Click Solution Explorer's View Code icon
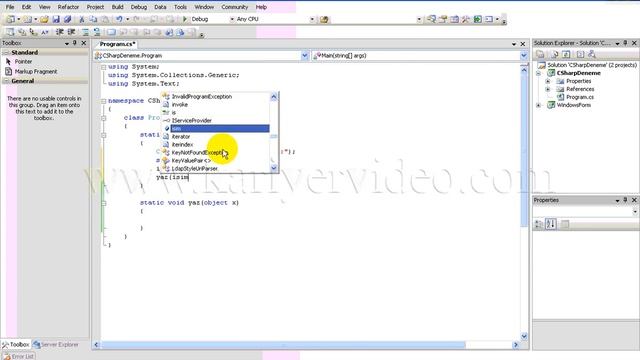Image resolution: width=640 pixels, height=360 pixels. [x=580, y=54]
